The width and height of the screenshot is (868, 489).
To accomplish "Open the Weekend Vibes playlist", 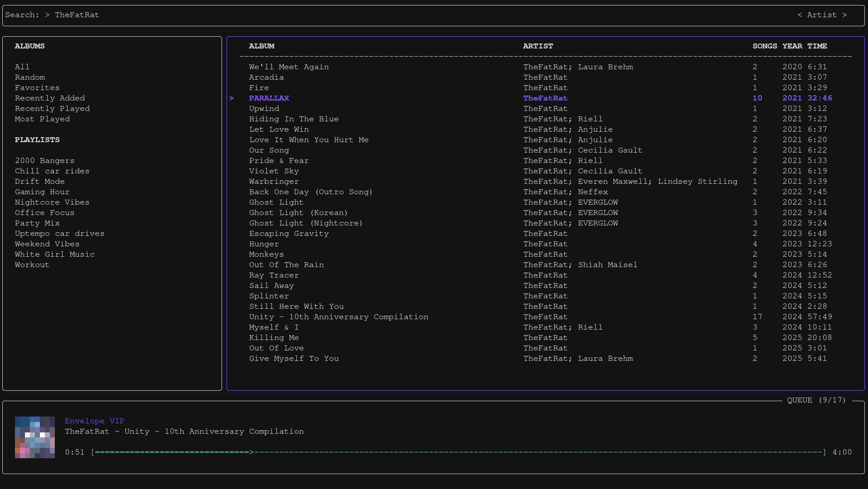I will tap(47, 244).
